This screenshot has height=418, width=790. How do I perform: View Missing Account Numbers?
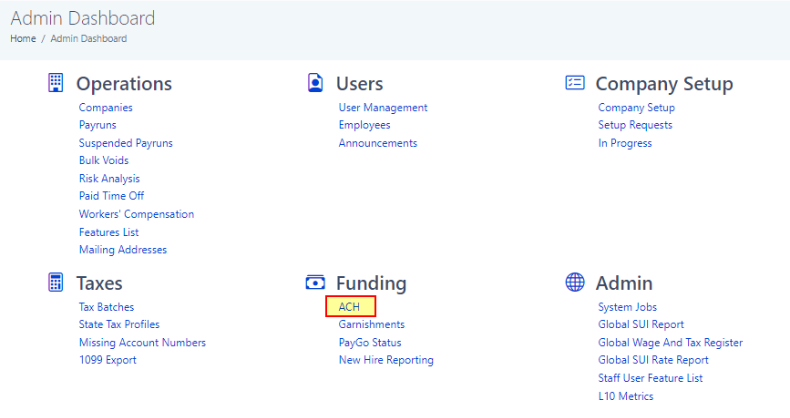[x=143, y=342]
